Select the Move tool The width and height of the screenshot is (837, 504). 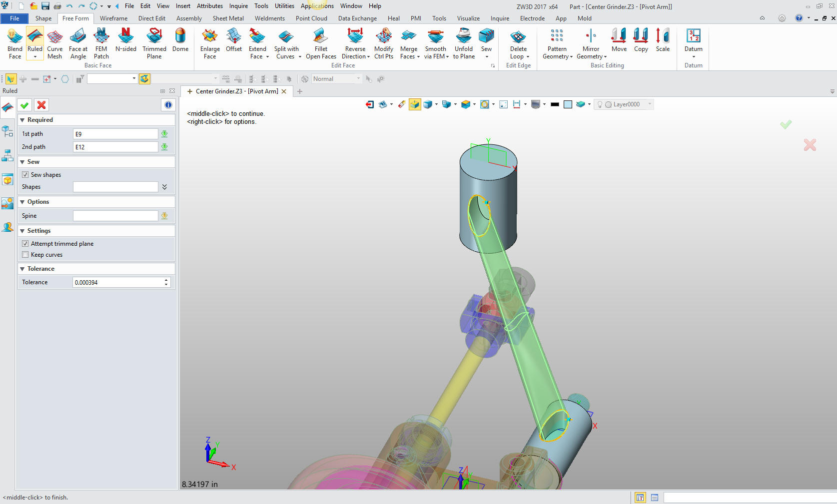[x=619, y=40]
